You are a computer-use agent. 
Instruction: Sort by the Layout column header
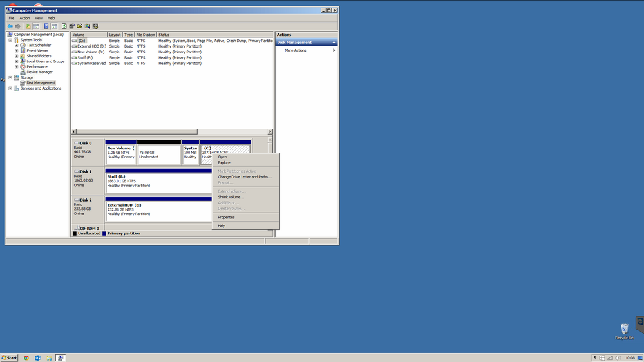pos(115,35)
